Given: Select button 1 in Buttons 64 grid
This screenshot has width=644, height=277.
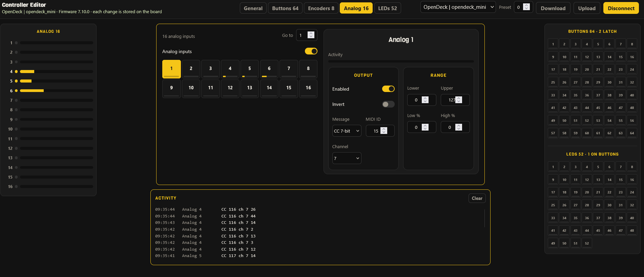Looking at the screenshot, I should point(553,44).
